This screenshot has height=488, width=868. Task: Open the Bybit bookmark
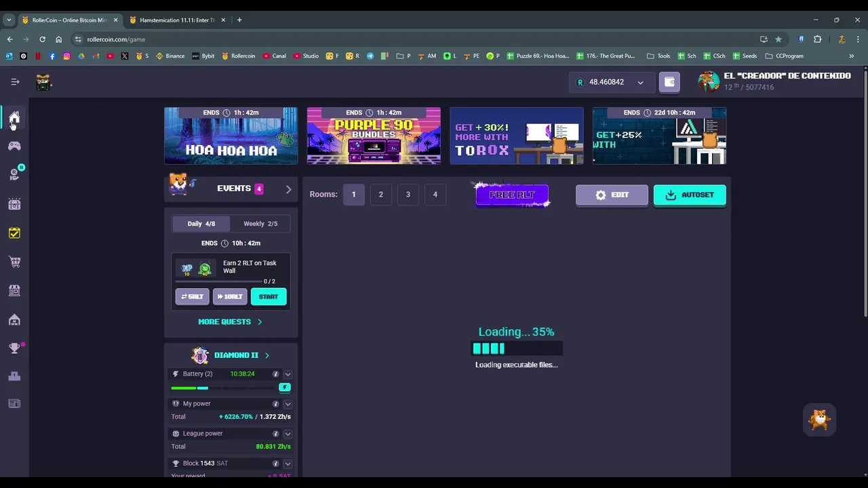(x=203, y=56)
